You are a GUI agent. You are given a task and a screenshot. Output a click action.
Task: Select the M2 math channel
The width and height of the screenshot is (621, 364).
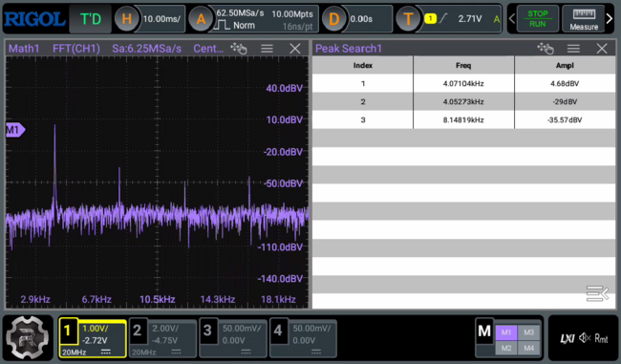coord(506,348)
